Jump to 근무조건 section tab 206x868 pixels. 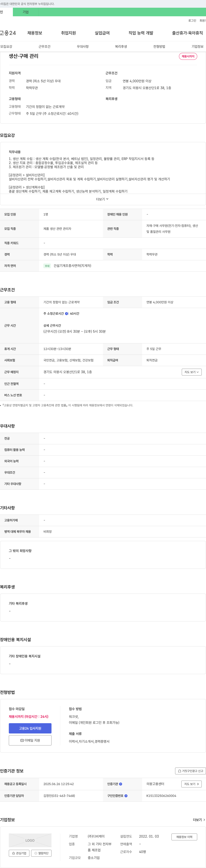pos(44,46)
